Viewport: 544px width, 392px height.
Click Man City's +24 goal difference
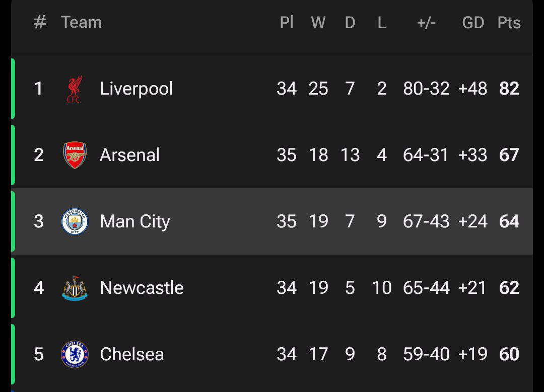click(472, 221)
